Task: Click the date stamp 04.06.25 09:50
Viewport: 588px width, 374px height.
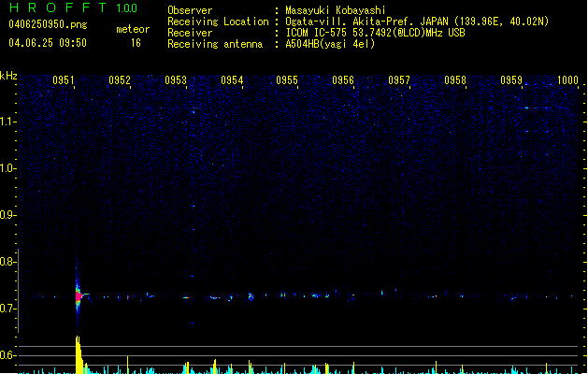Action: tap(48, 43)
